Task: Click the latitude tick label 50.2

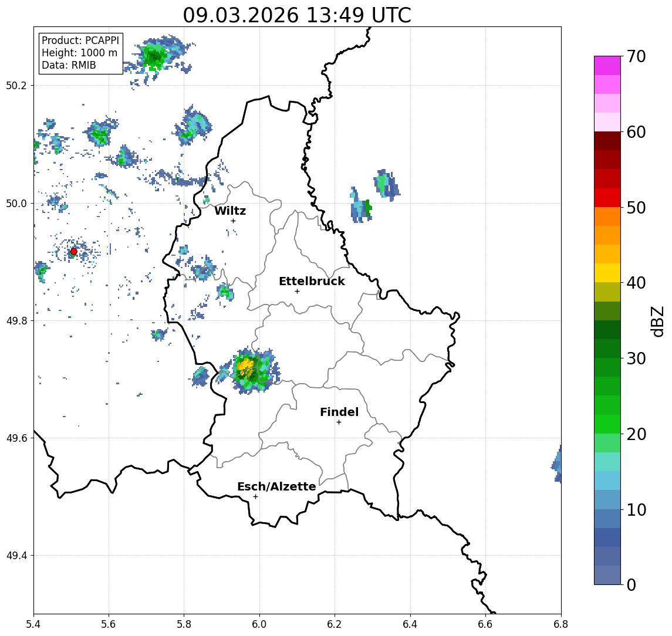Action: click(16, 85)
